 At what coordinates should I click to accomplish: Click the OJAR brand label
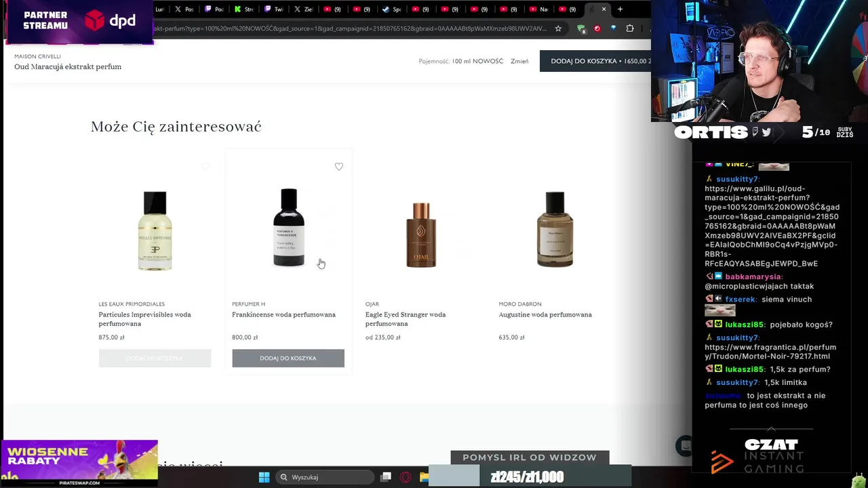(x=372, y=304)
